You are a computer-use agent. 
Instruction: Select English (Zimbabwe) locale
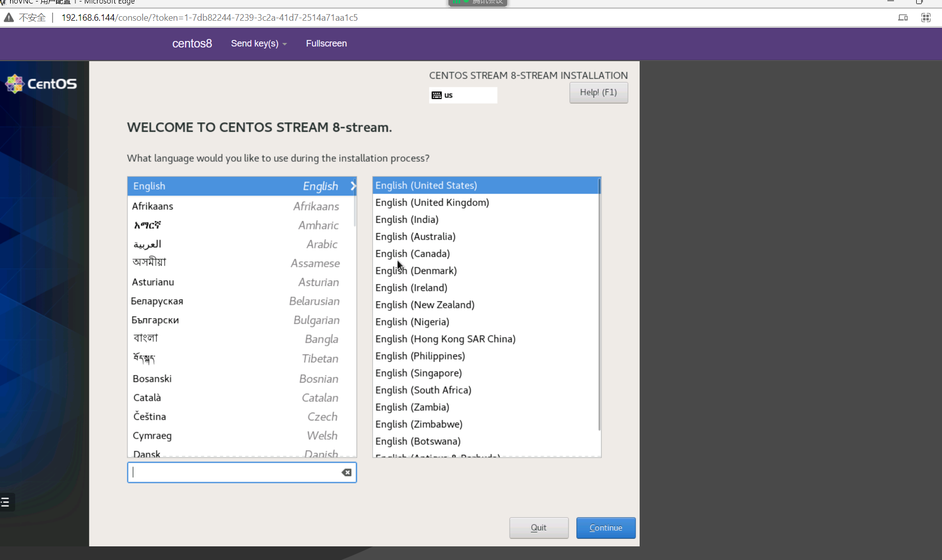485,425
